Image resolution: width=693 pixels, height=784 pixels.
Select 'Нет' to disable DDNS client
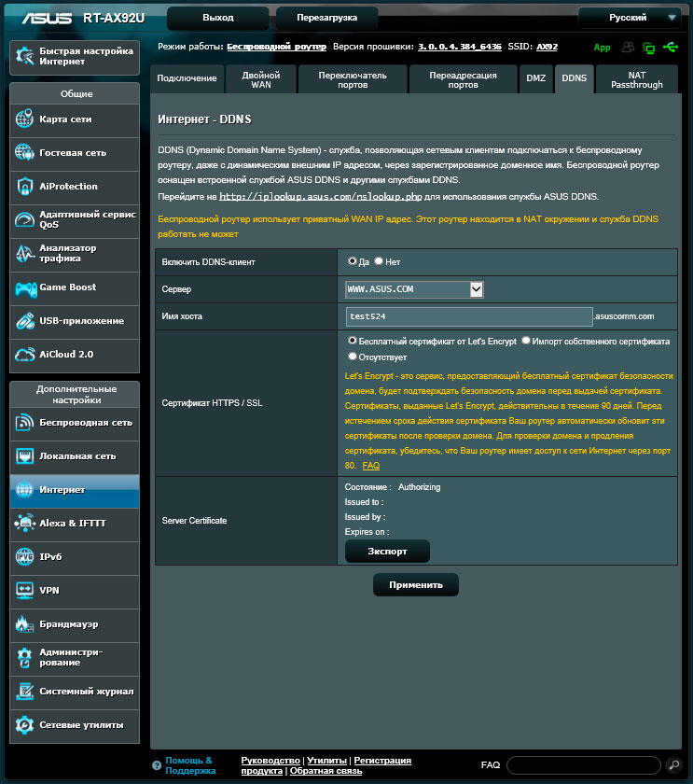(x=379, y=261)
